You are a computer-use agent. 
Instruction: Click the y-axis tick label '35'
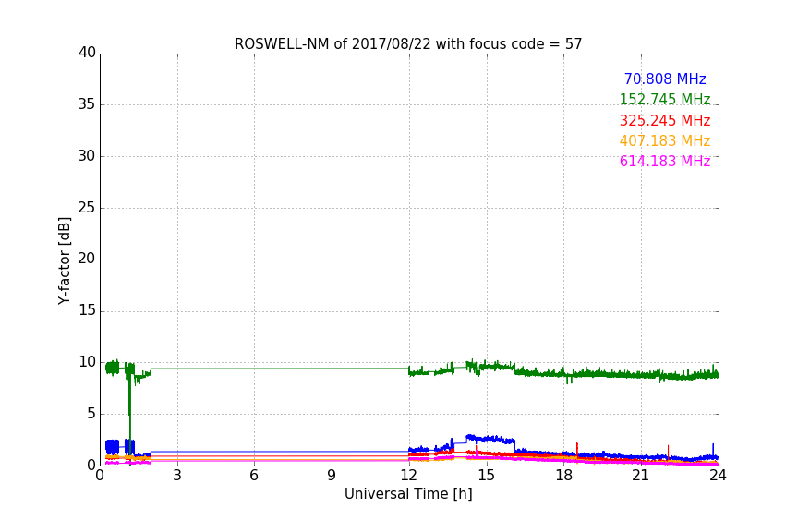[x=87, y=104]
